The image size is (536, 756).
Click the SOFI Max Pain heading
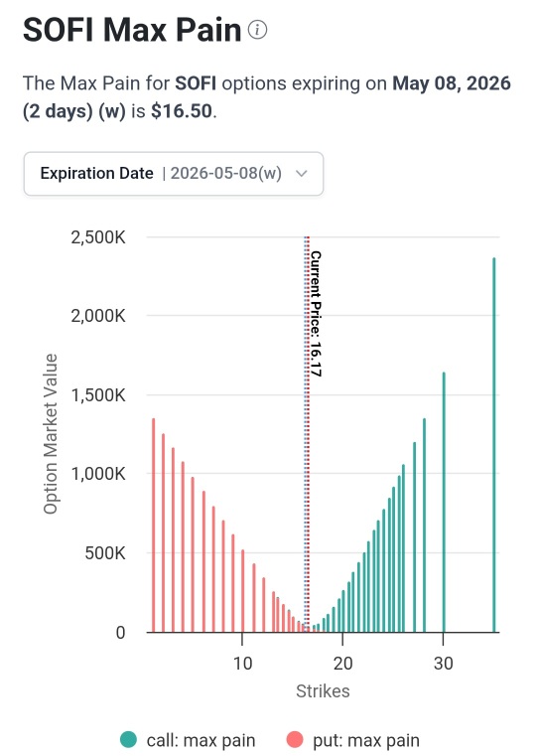132,30
